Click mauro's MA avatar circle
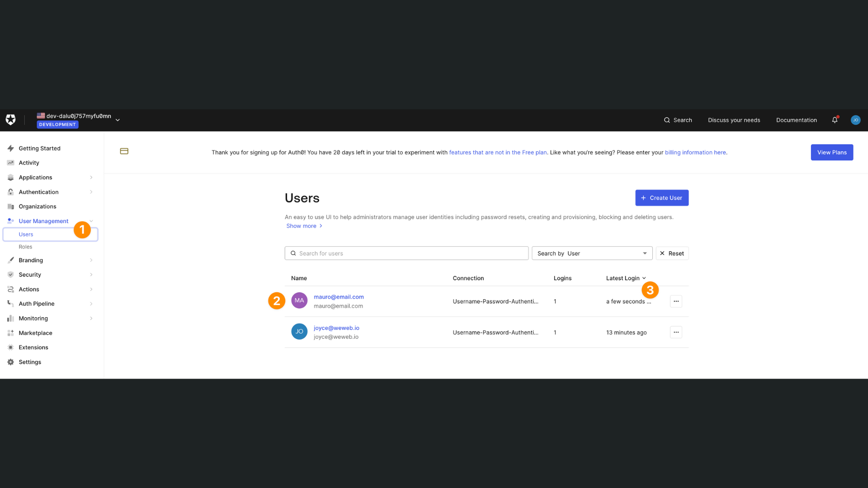The image size is (868, 488). 299,300
